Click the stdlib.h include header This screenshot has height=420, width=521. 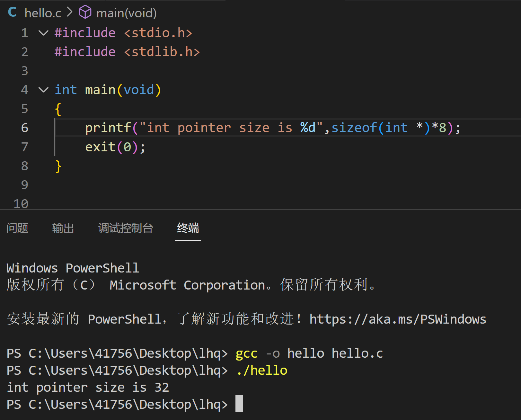point(162,52)
